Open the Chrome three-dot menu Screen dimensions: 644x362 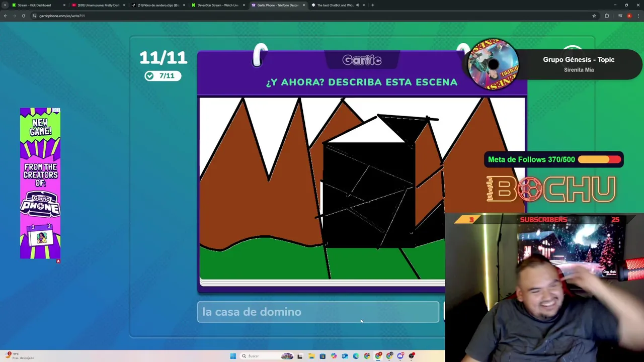coord(638,16)
